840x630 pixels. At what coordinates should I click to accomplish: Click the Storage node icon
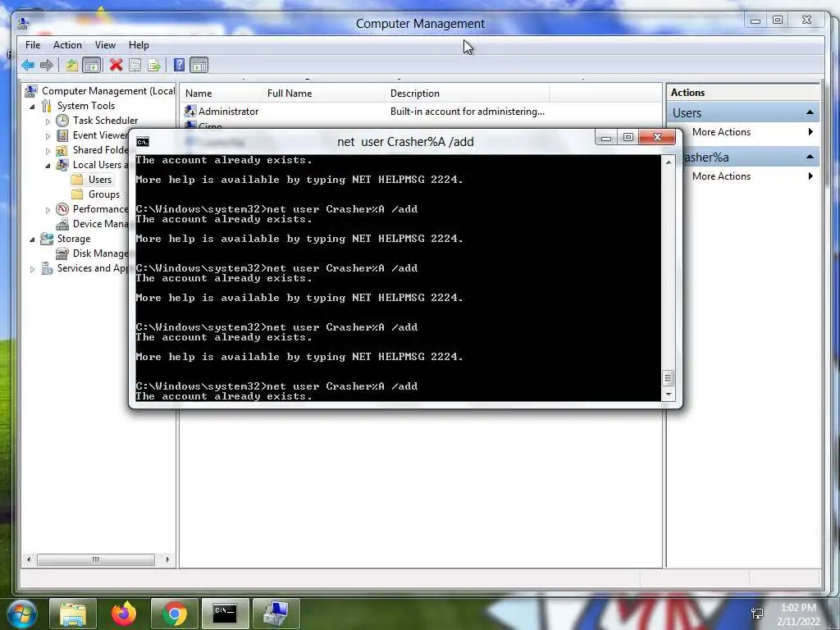(47, 239)
